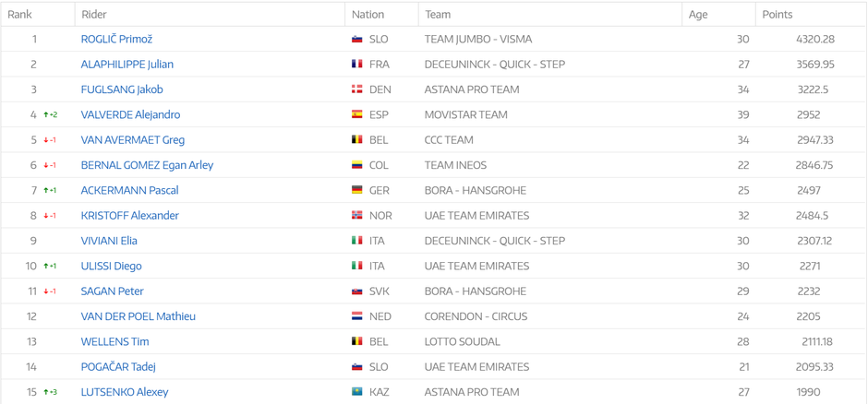Screen dimensions: 868x404
Task: Click the Colombia flag in Bernal's row
Action: tap(356, 165)
